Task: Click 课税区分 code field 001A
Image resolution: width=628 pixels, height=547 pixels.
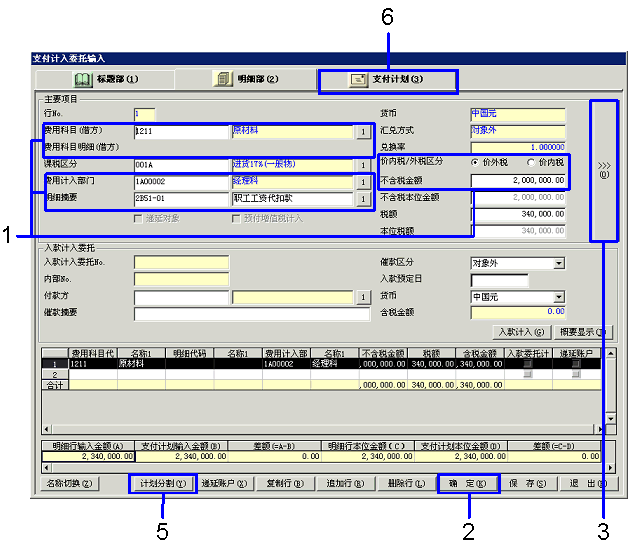Action: click(x=181, y=165)
